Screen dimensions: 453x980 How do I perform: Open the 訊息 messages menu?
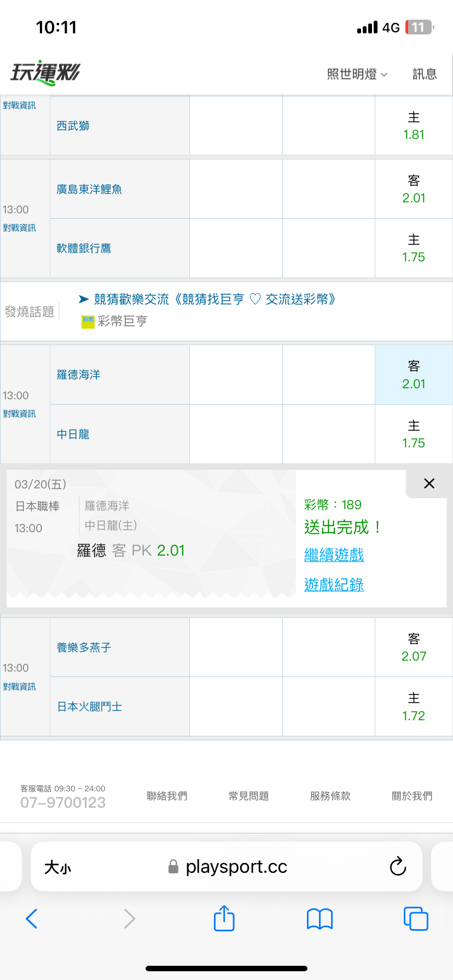tap(425, 74)
